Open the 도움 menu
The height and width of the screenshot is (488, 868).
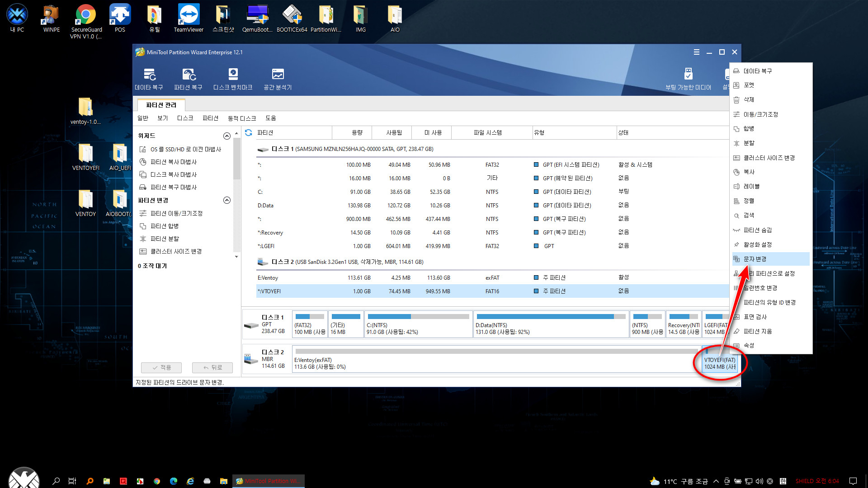point(270,118)
